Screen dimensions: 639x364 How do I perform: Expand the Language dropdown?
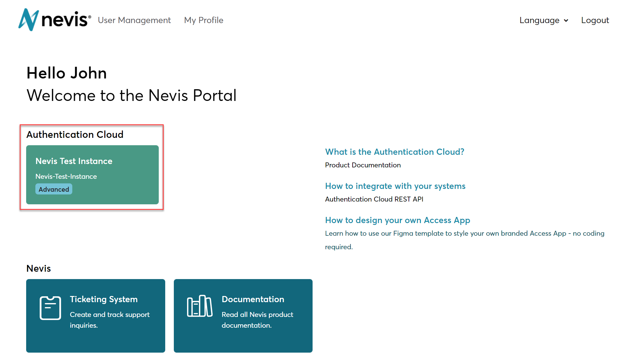click(544, 20)
